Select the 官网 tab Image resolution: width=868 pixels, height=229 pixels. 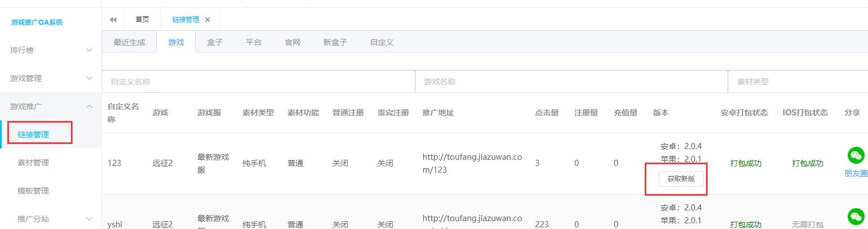[x=293, y=42]
